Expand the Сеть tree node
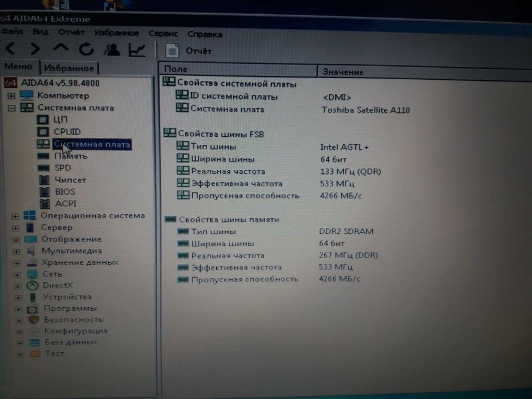The image size is (532, 399). [x=17, y=275]
